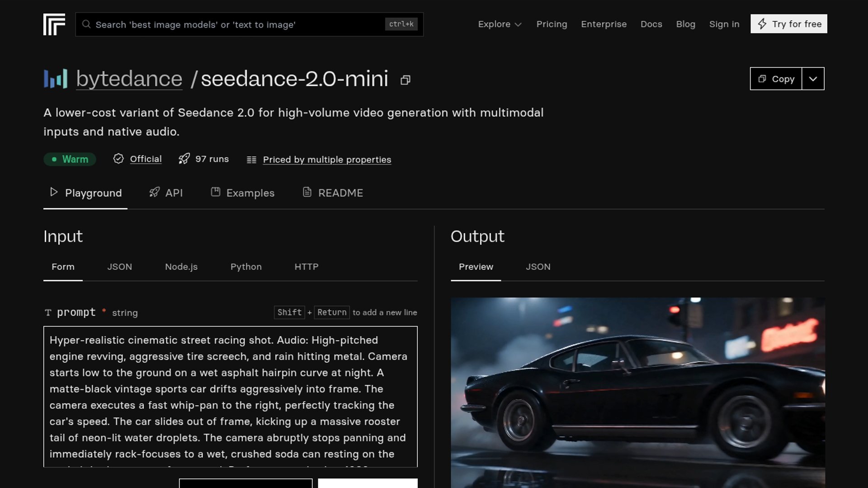This screenshot has width=868, height=488.
Task: Go to the Enterprise page
Action: point(604,24)
